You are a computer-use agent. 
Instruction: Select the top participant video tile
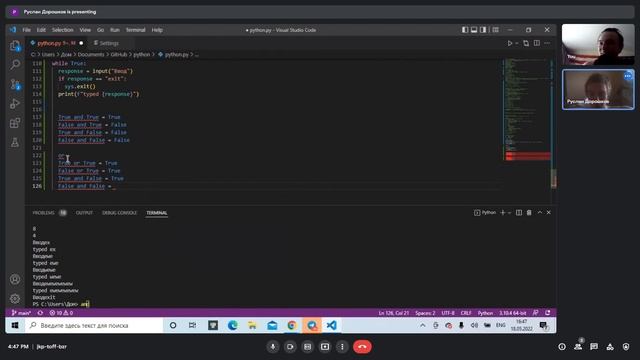598,44
